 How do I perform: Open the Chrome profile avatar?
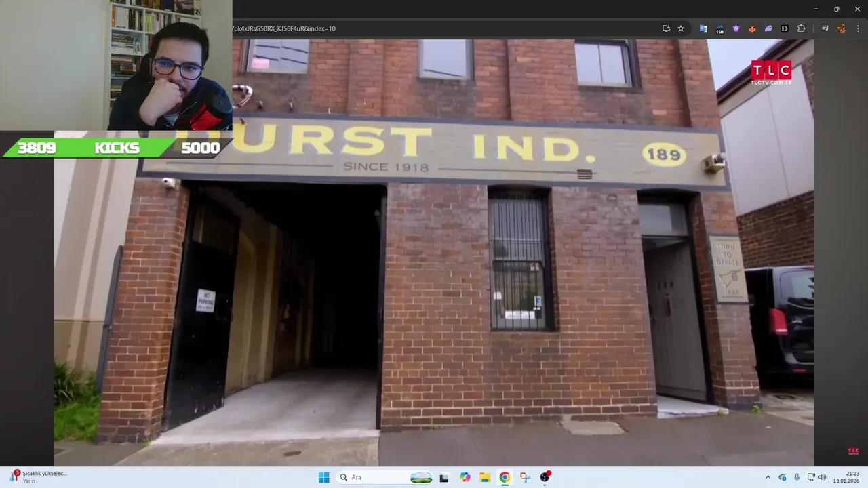(x=842, y=28)
